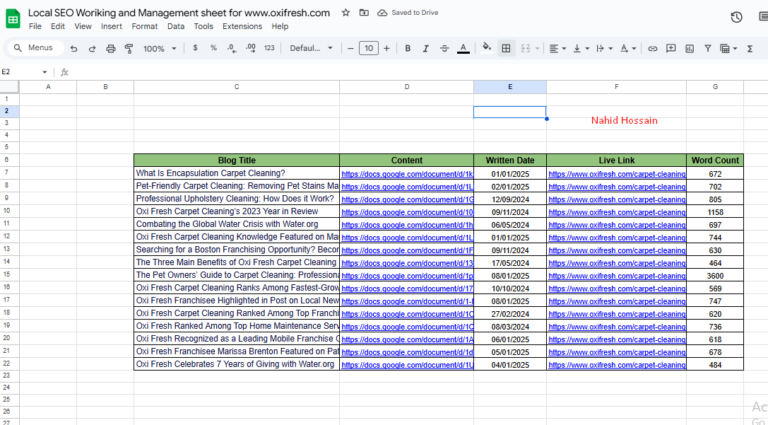Toggle strikethrough formatting
The height and width of the screenshot is (425, 768).
coord(444,48)
